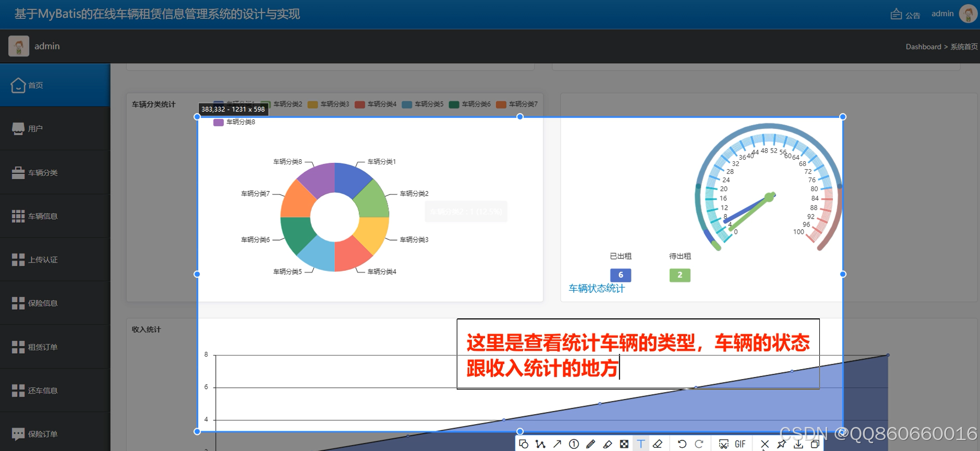The height and width of the screenshot is (451, 980).
Task: Click the yellow 车辆分类3 pie slice
Action: tap(372, 233)
